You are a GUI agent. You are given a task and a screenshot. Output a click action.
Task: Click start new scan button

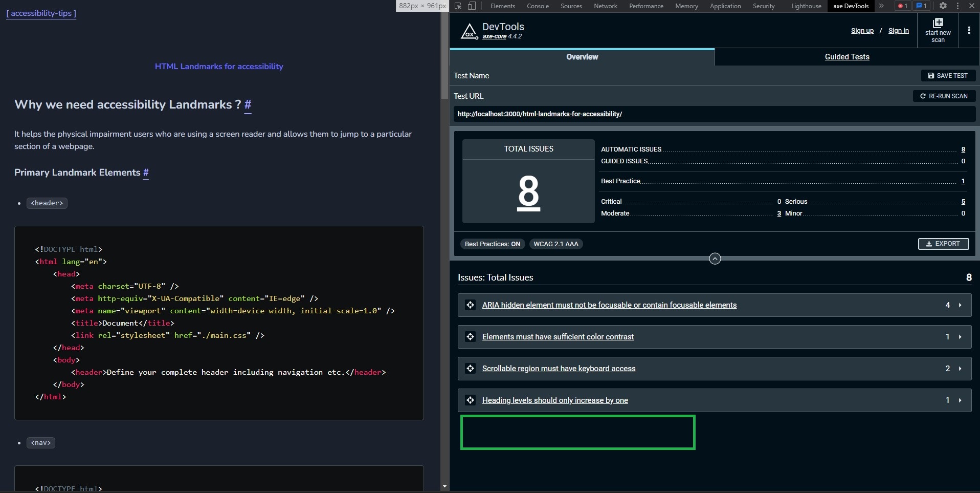click(x=938, y=30)
